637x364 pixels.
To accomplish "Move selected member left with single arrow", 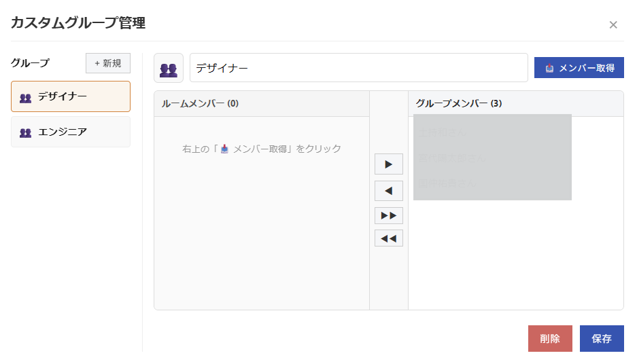I will pos(388,191).
